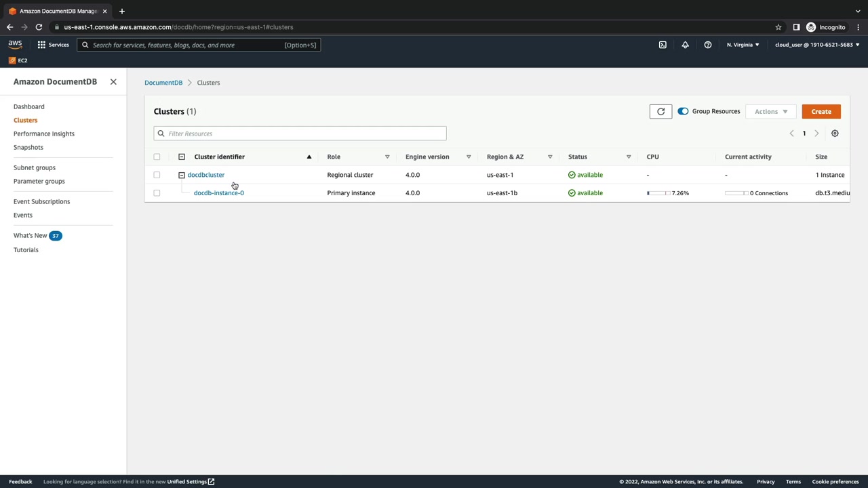The height and width of the screenshot is (488, 868).
Task: Click the green available icon for docdbcluster
Action: [x=572, y=175]
